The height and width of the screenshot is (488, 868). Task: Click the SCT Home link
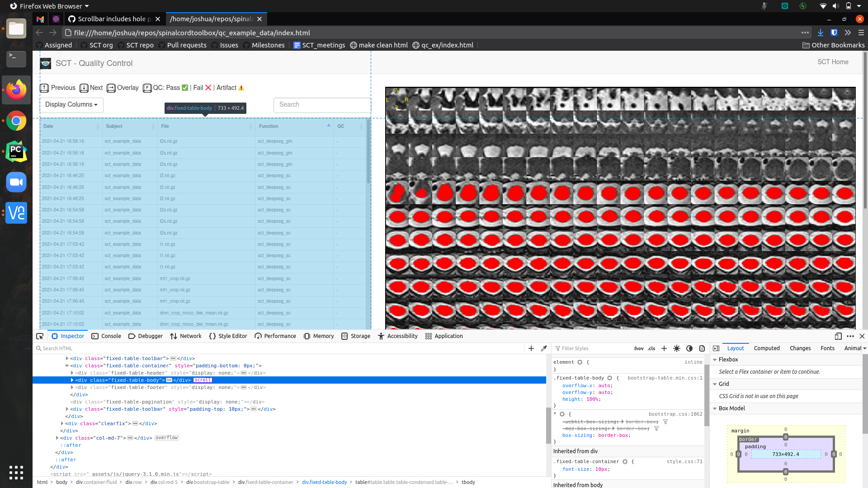tap(833, 62)
